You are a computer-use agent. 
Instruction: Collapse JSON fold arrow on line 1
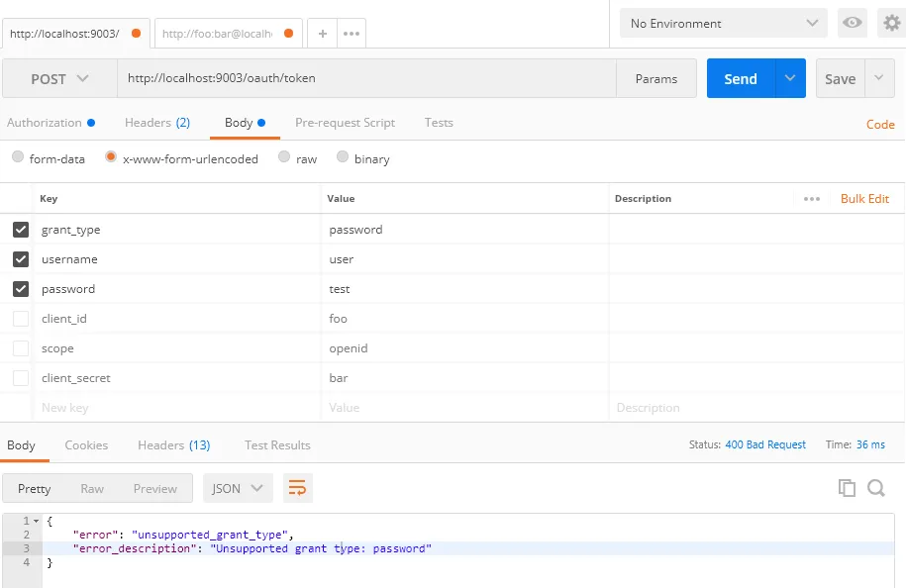36,521
